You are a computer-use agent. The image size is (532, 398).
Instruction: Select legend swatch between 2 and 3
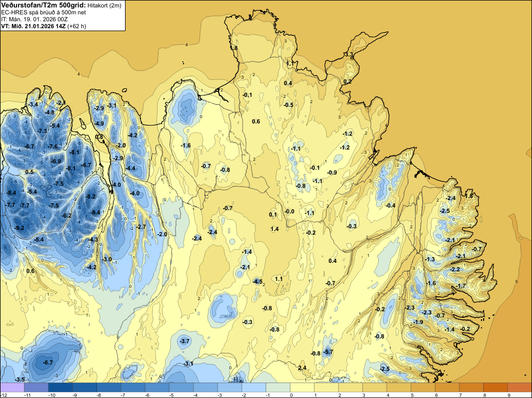pyautogui.click(x=351, y=387)
